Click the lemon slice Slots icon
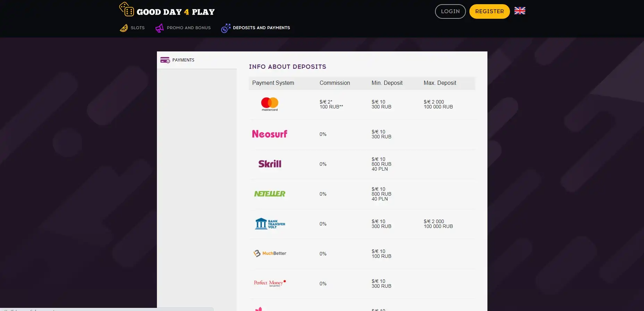The image size is (644, 311). [124, 28]
